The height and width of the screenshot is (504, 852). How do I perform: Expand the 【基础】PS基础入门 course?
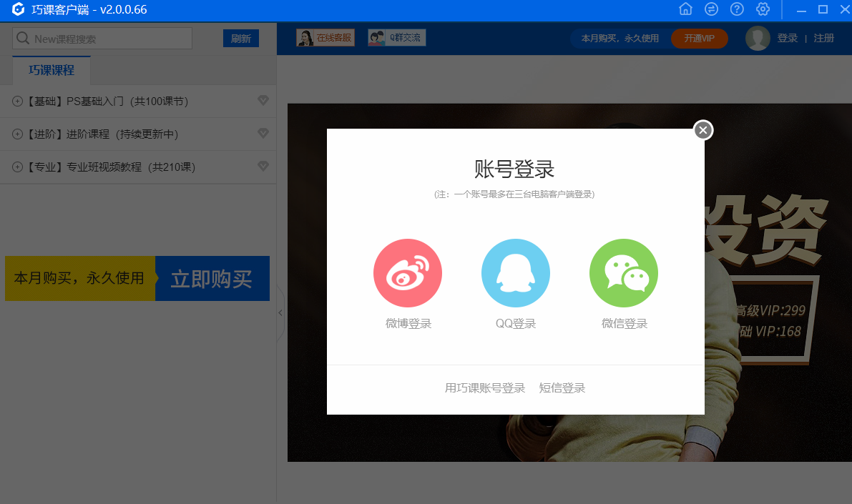[18, 102]
